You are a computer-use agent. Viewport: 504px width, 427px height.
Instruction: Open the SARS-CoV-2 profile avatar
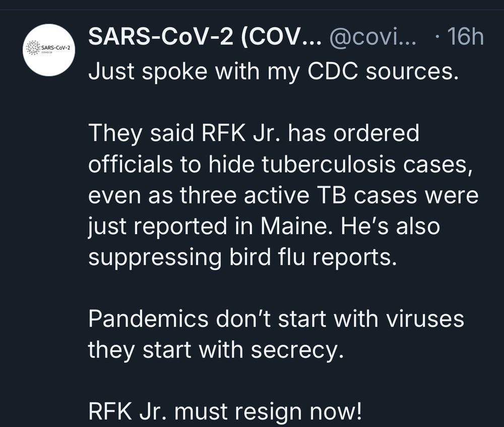click(49, 50)
